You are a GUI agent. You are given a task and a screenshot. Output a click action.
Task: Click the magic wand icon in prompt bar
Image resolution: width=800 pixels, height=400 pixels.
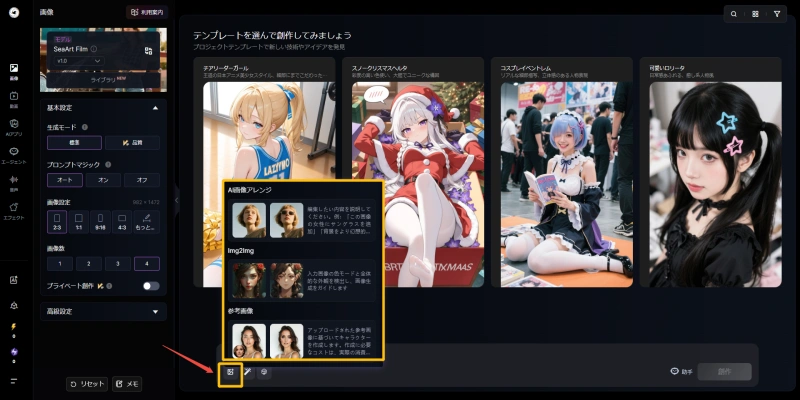tap(247, 372)
